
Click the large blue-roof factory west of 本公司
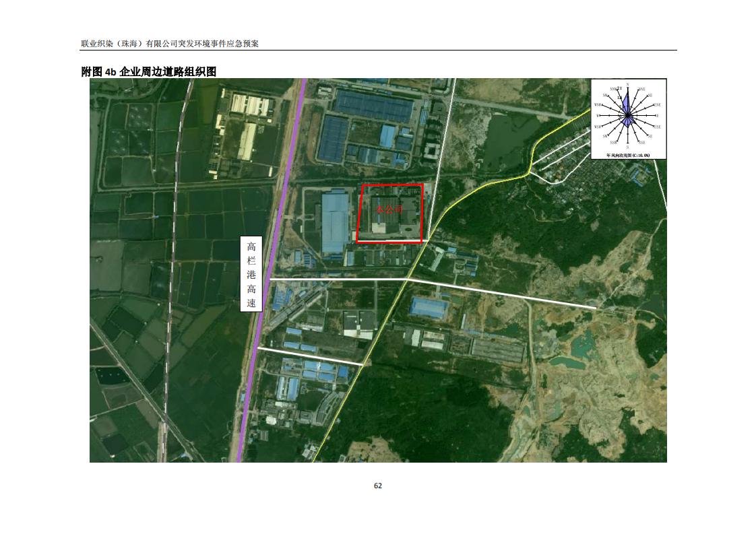335,221
